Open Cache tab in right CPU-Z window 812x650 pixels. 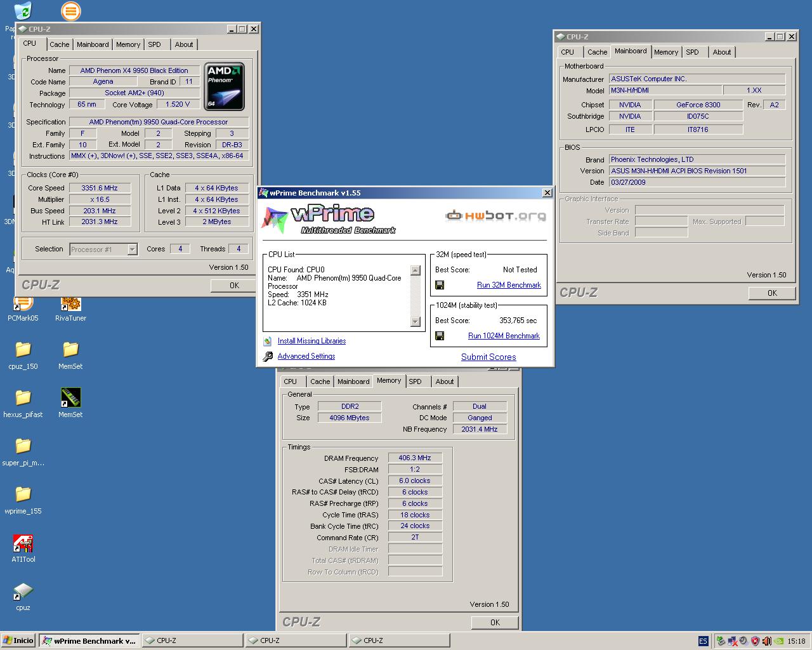click(x=597, y=52)
